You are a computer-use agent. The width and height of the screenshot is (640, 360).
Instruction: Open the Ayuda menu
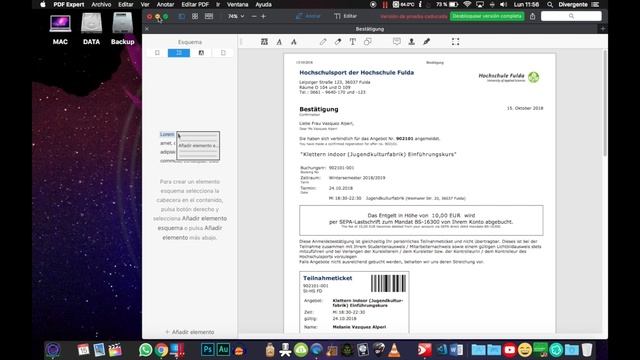tap(263, 4)
